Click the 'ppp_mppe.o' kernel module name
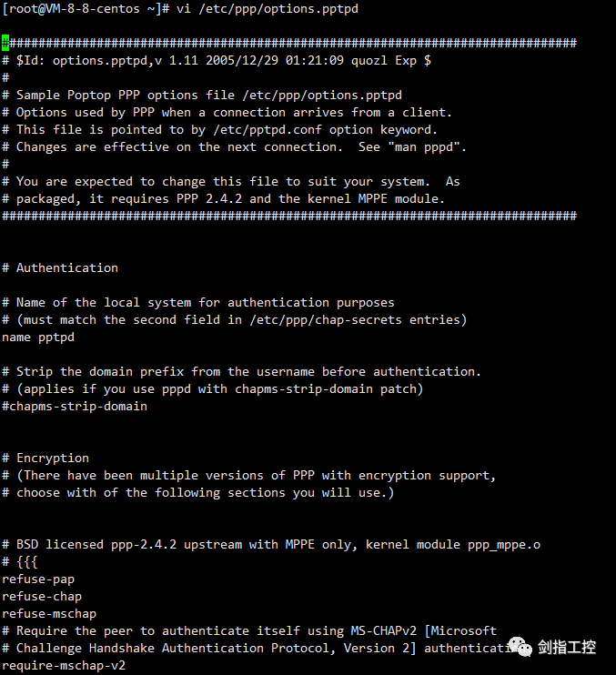Screen dimensions: 616x675 tap(504, 545)
